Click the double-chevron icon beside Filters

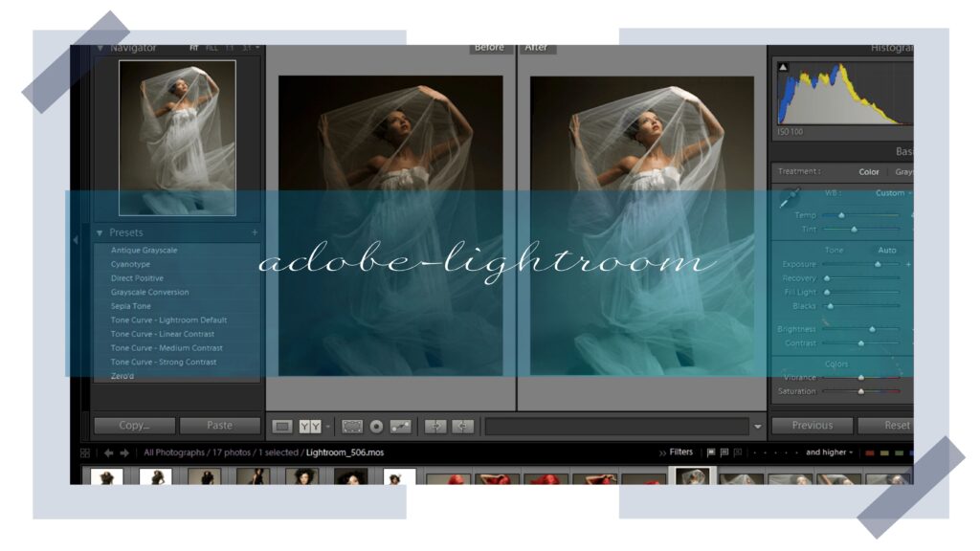pos(662,452)
